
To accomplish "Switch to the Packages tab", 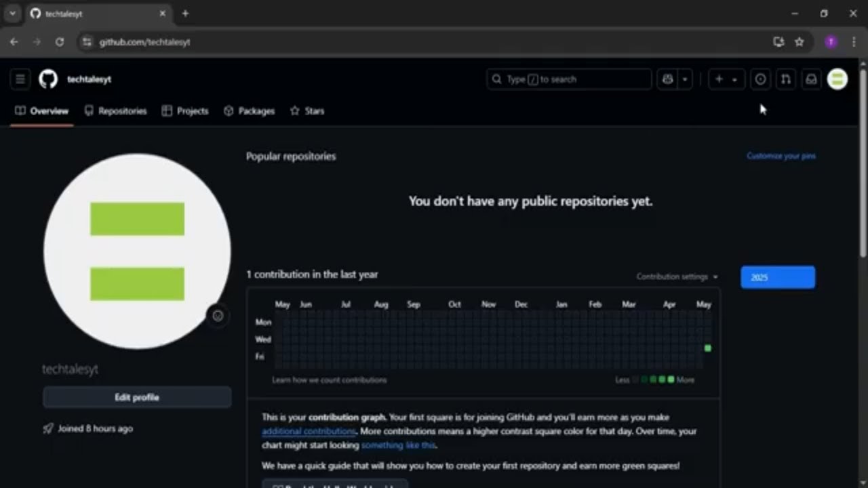I will tap(250, 111).
